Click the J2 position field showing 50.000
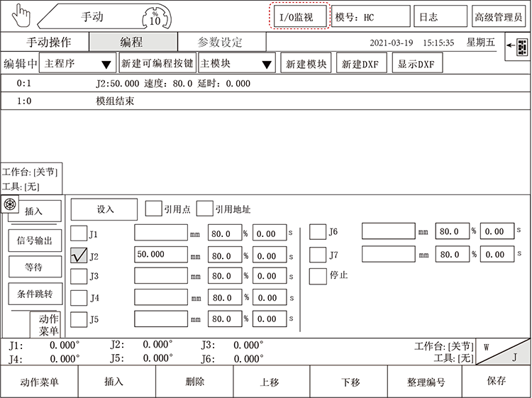Viewport: 532px width, 398px height. point(161,254)
